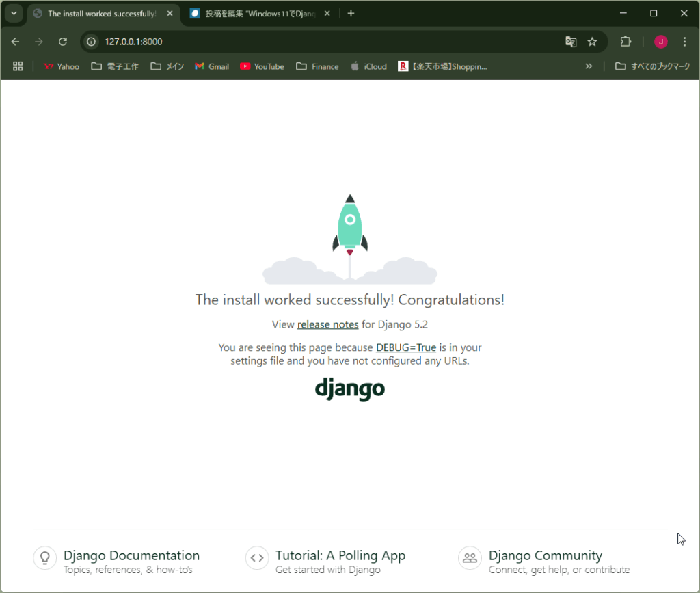
Task: Open the apps grid icon in bookmarks bar
Action: (x=18, y=66)
